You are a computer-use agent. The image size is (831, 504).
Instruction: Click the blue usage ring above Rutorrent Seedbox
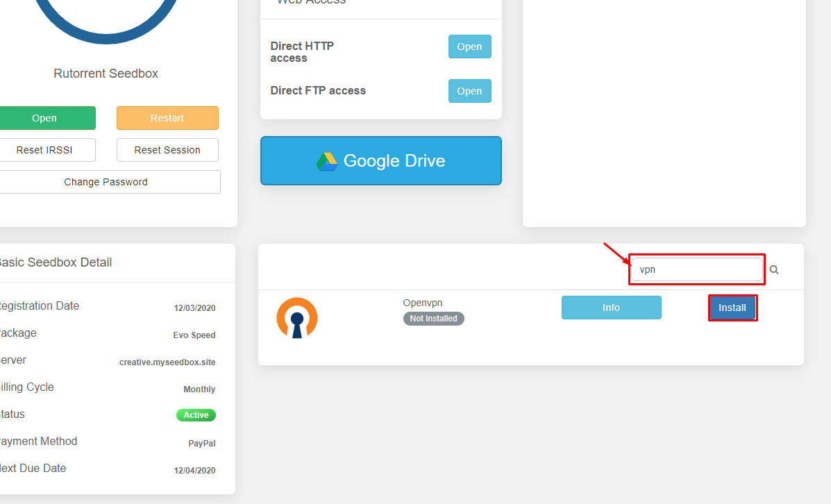[x=106, y=14]
